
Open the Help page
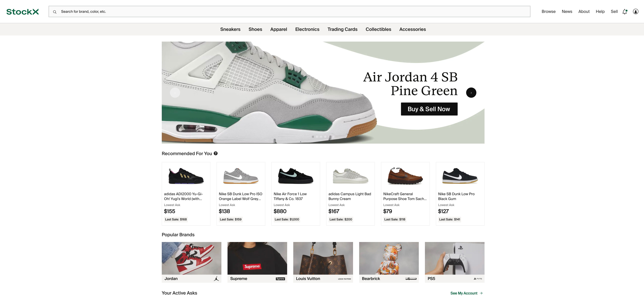600,11
